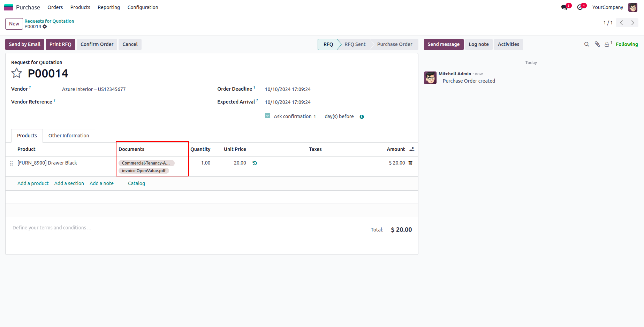Go to next record with right chevron
The height and width of the screenshot is (327, 644).
click(x=633, y=23)
